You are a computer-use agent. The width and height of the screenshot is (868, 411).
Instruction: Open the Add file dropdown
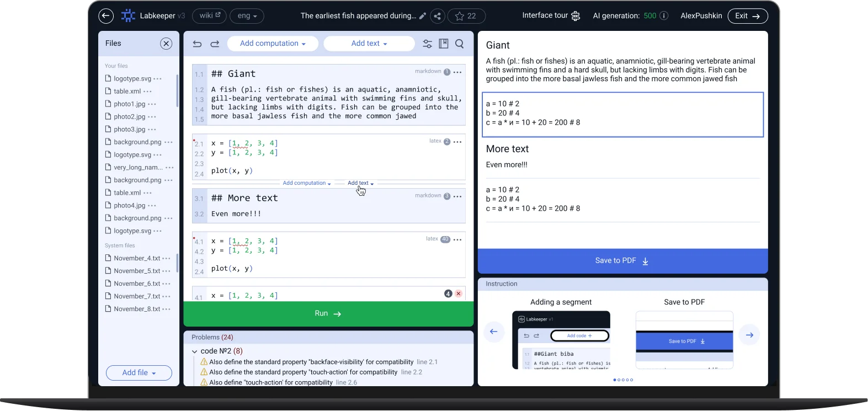point(139,373)
